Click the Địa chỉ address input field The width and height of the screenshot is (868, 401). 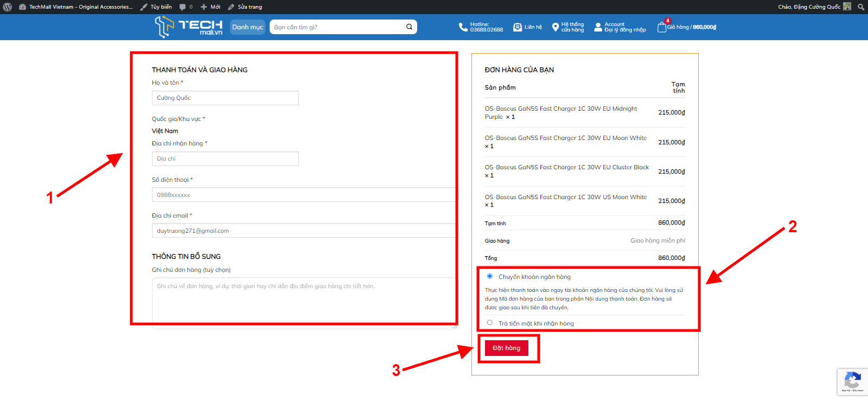click(225, 158)
